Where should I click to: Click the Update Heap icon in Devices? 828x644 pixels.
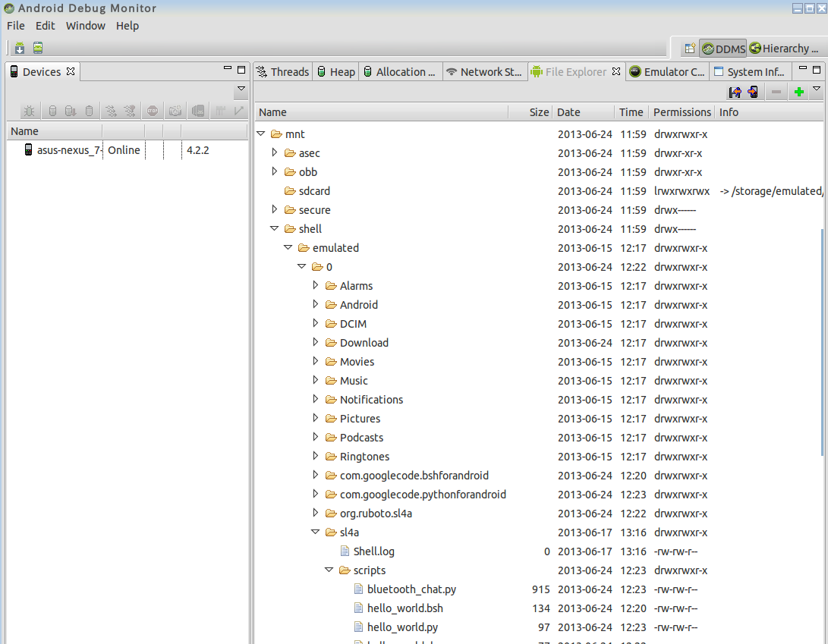52,111
